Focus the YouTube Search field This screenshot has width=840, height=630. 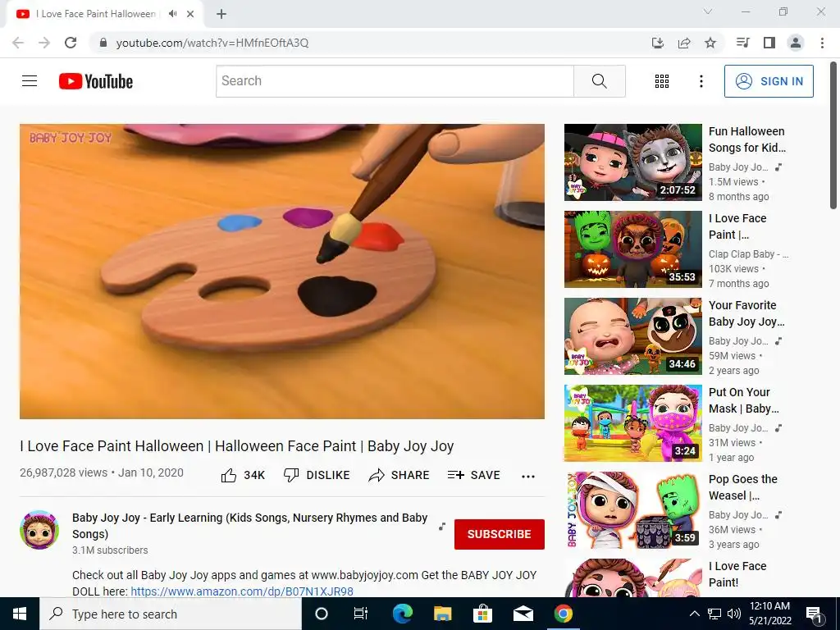click(395, 81)
